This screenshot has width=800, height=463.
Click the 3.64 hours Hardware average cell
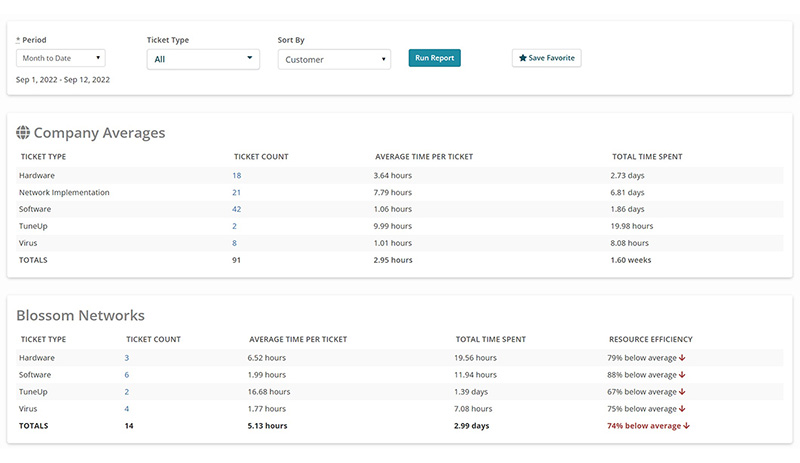(x=392, y=175)
